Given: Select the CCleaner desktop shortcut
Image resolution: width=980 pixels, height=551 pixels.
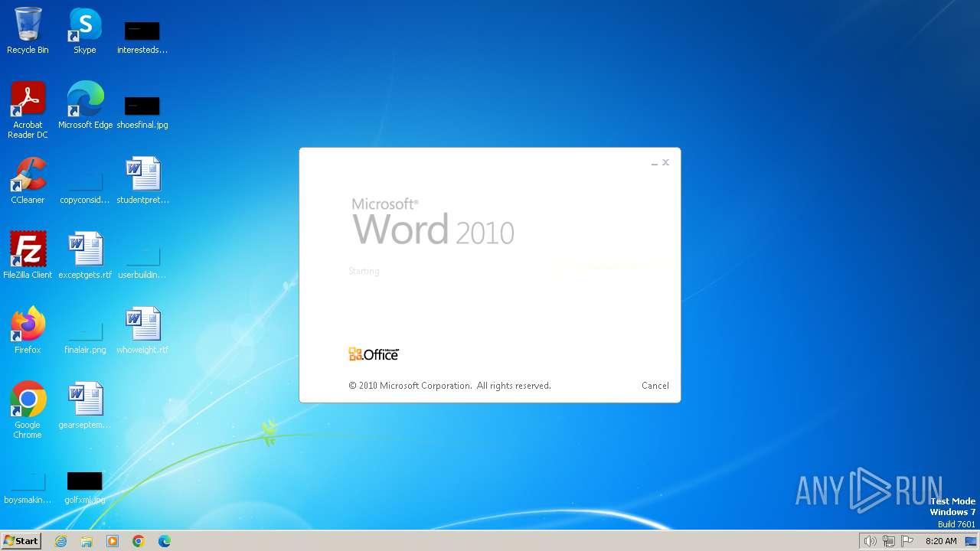Looking at the screenshot, I should [28, 181].
